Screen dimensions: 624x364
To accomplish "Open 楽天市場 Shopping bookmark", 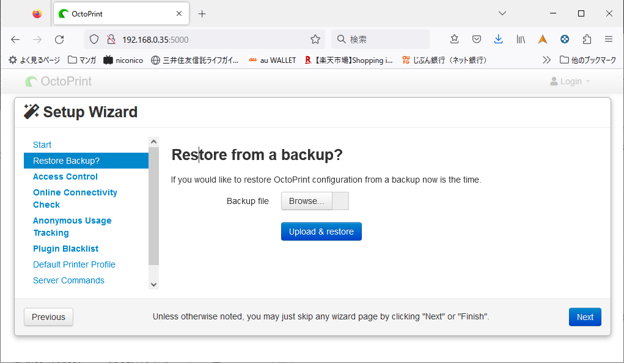I will 348,60.
